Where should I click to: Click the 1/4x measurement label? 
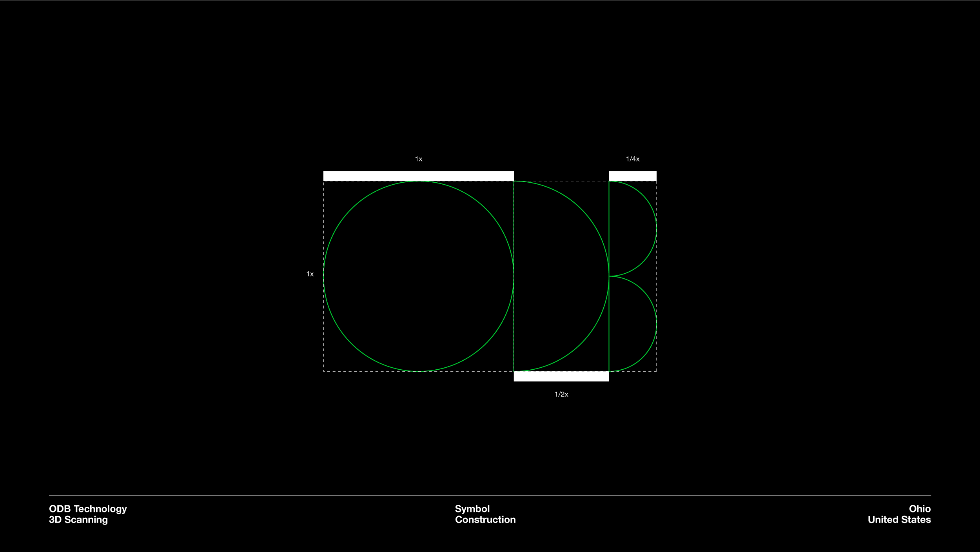point(632,159)
